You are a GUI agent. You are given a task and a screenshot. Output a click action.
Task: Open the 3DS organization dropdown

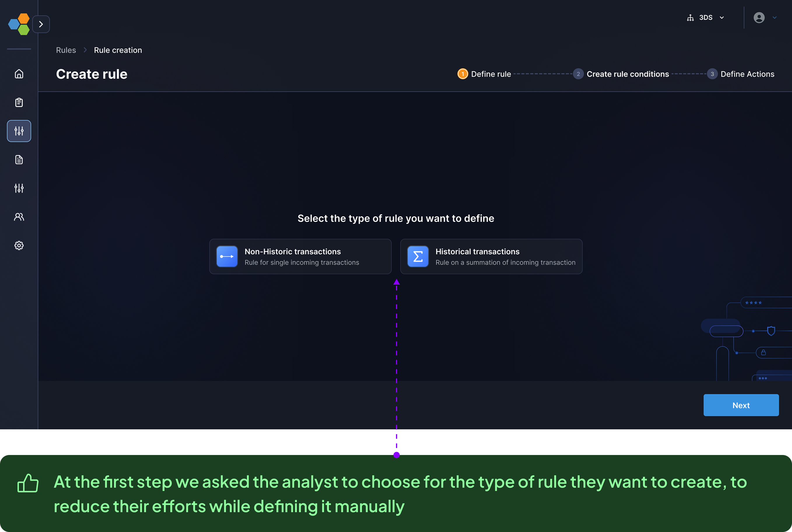[706, 17]
